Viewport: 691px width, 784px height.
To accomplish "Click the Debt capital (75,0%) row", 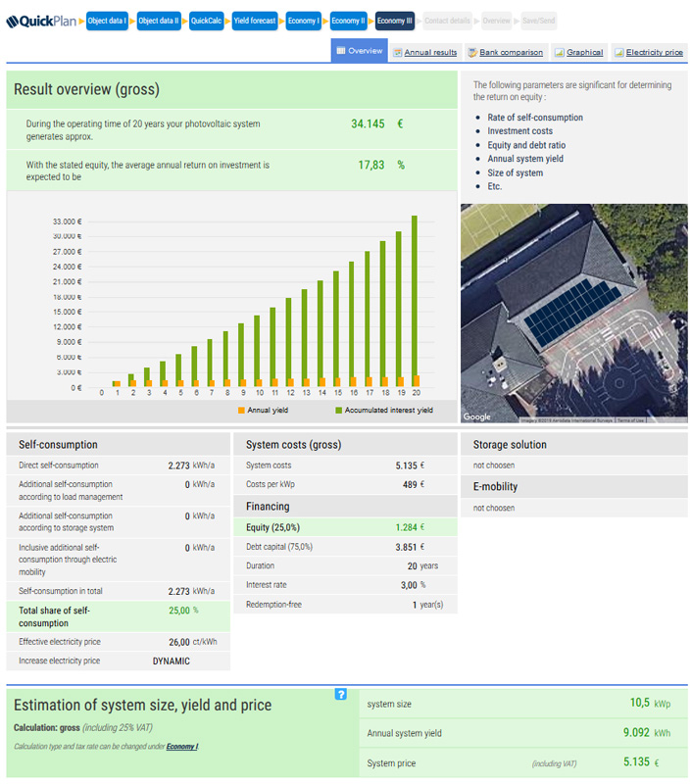I will [345, 547].
